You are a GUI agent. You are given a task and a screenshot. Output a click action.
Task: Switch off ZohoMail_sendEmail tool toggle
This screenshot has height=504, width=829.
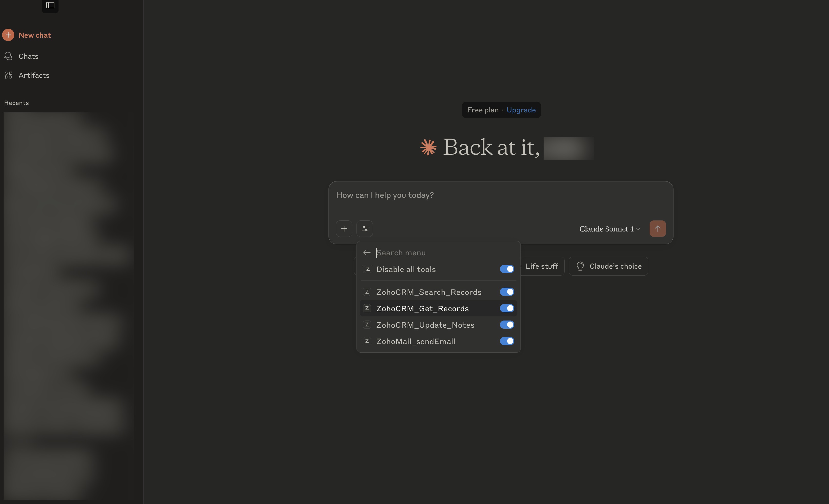[507, 341]
